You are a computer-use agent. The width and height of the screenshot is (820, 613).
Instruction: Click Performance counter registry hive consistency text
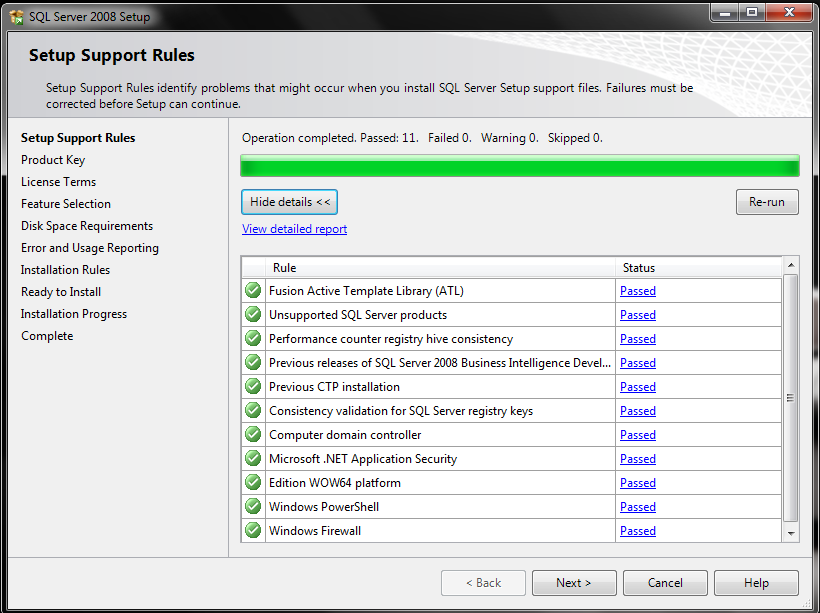click(391, 339)
